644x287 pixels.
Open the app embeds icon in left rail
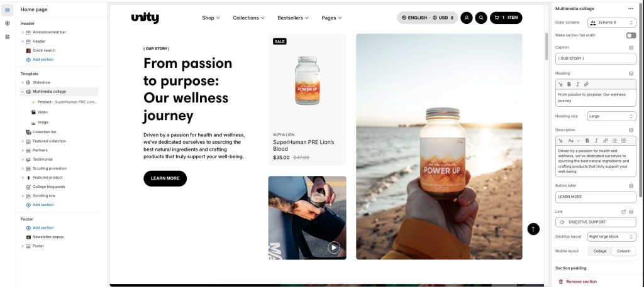tap(8, 37)
